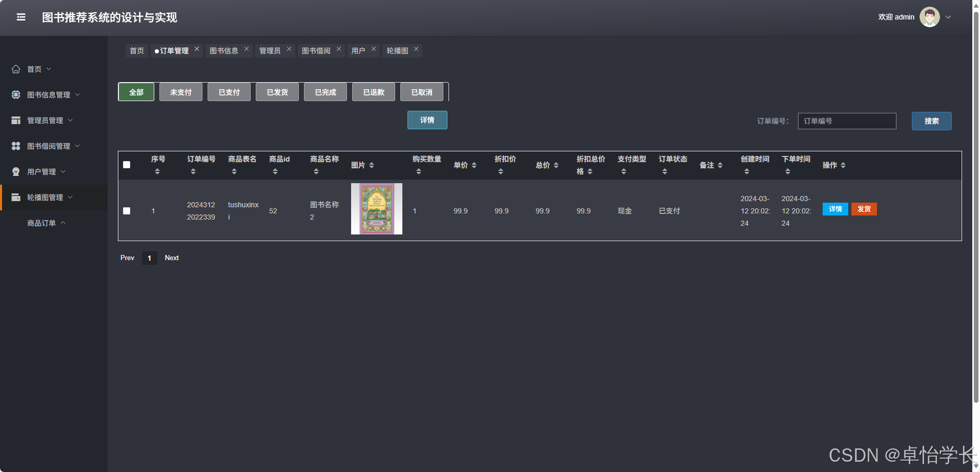Sort by 商品表名 column
The height and width of the screenshot is (472, 980).
click(234, 171)
